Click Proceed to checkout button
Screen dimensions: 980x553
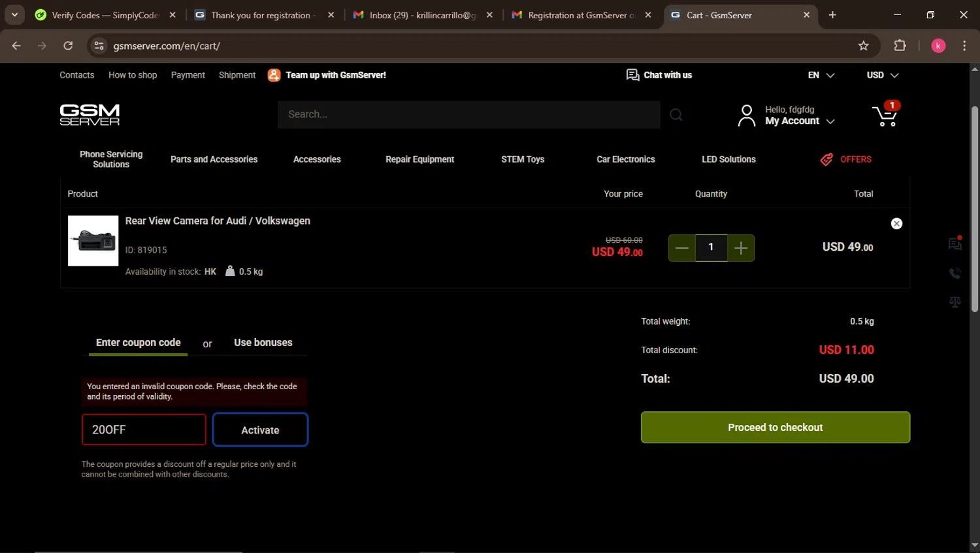click(x=776, y=427)
